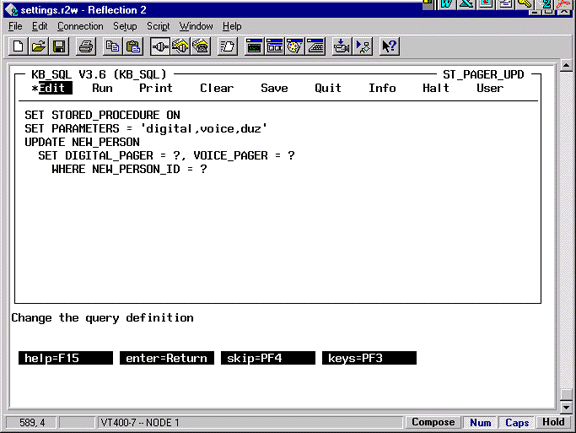This screenshot has height=433, width=576.
Task: Choose Save in the KB_SQL menu
Action: (x=274, y=88)
